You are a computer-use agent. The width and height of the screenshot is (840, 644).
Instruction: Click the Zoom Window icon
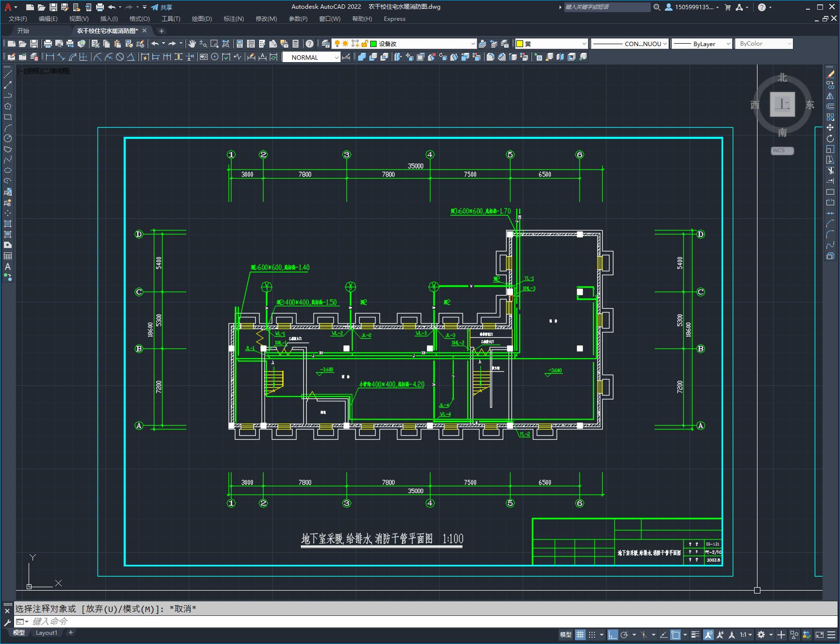coord(214,44)
